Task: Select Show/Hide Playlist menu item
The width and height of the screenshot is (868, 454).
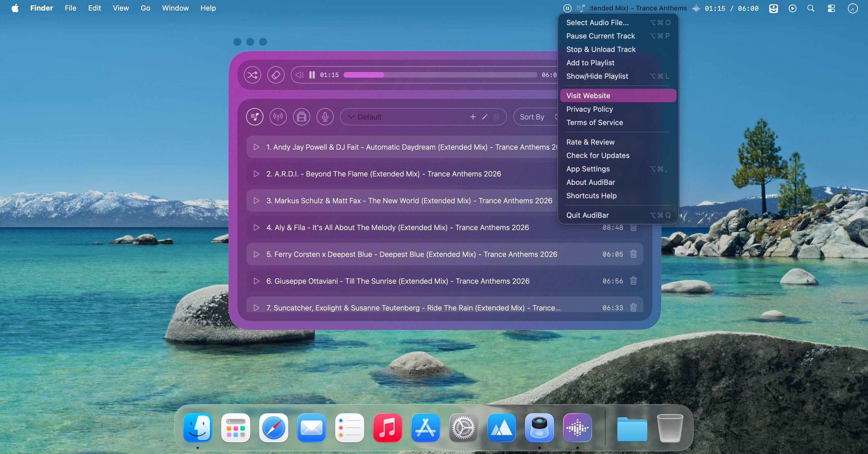Action: pyautogui.click(x=597, y=76)
